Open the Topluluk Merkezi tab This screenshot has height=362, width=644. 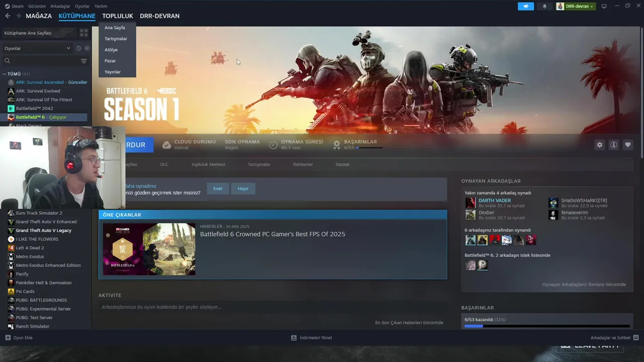[x=208, y=164]
